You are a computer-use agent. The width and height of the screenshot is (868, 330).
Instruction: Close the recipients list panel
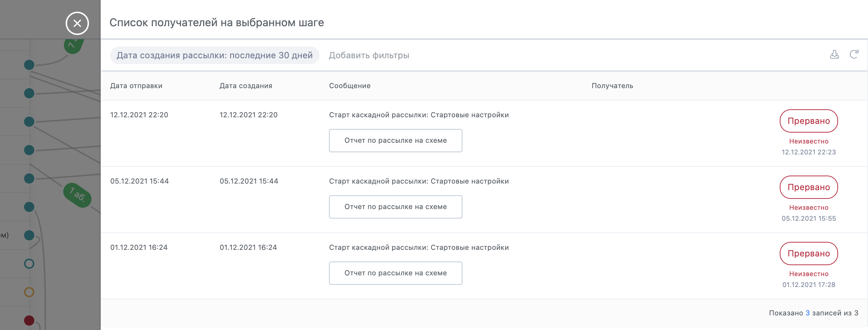(77, 23)
